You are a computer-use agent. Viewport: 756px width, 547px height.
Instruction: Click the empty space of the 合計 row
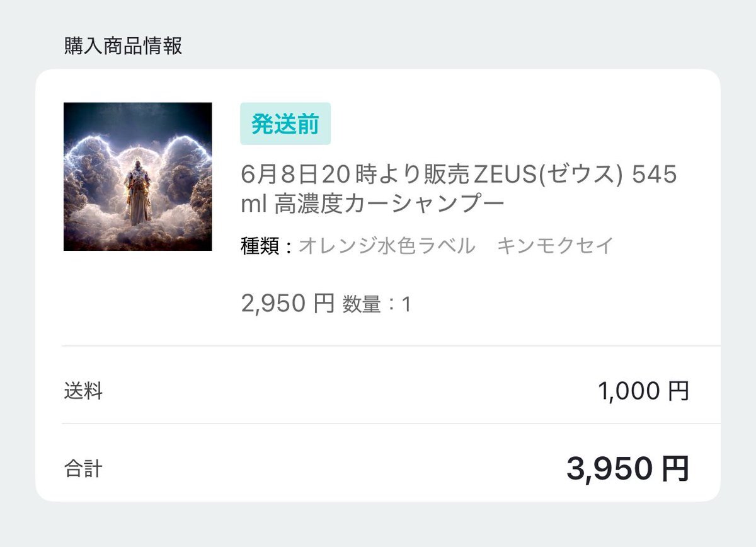334,468
